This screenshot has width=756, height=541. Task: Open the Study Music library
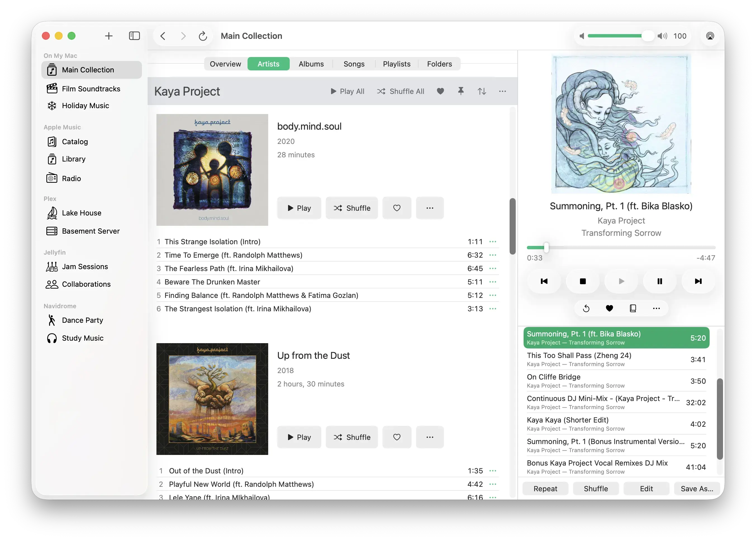click(x=91, y=338)
